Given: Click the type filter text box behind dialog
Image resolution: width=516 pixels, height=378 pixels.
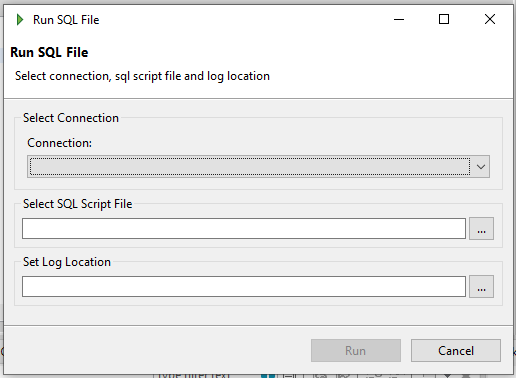Looking at the screenshot, I should (193, 375).
